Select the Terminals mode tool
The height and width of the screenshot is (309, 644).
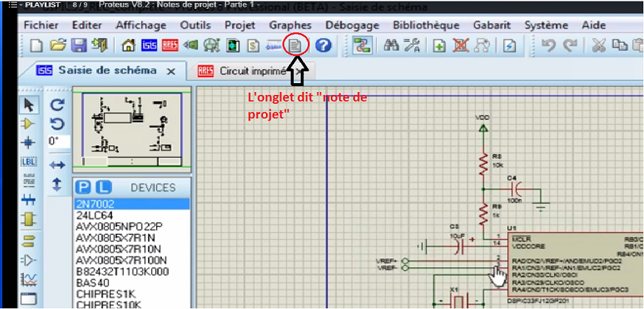pos(28,241)
